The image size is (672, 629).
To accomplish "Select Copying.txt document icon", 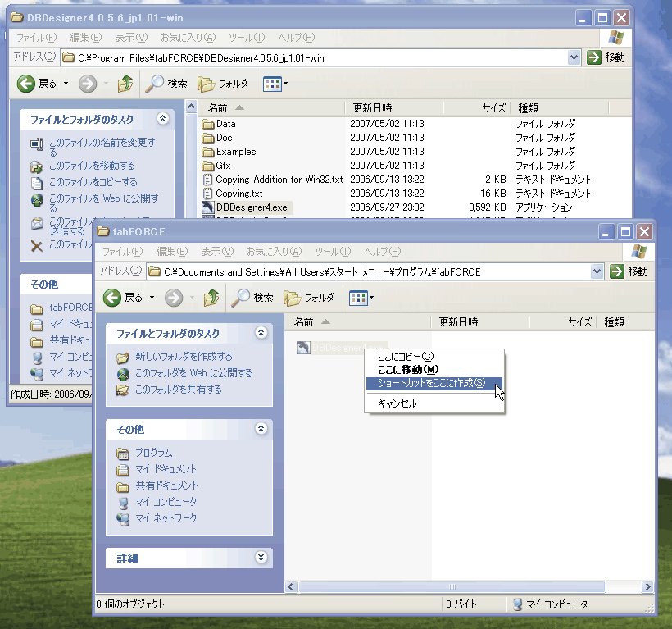I will [x=208, y=194].
